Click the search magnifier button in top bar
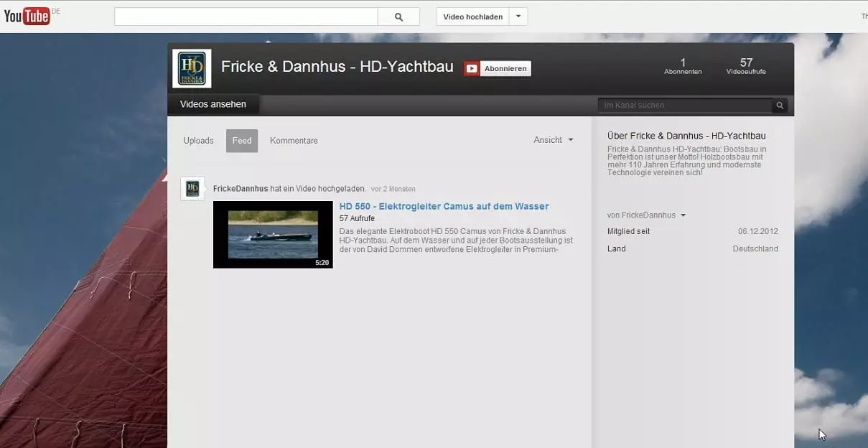 pyautogui.click(x=399, y=17)
